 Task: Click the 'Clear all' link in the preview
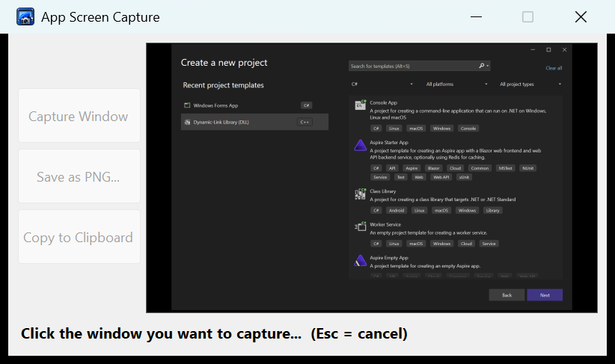pyautogui.click(x=554, y=68)
